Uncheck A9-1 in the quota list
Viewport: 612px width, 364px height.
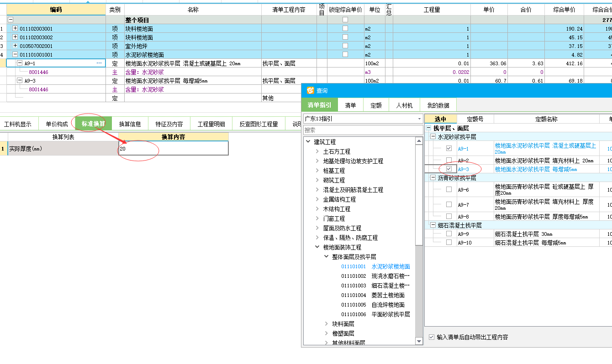pyautogui.click(x=449, y=148)
